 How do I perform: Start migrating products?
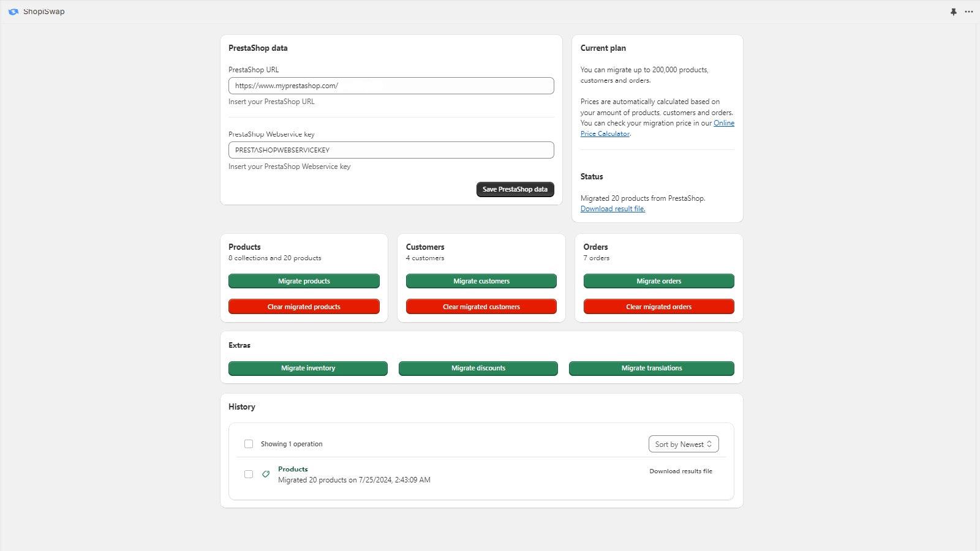pyautogui.click(x=304, y=280)
